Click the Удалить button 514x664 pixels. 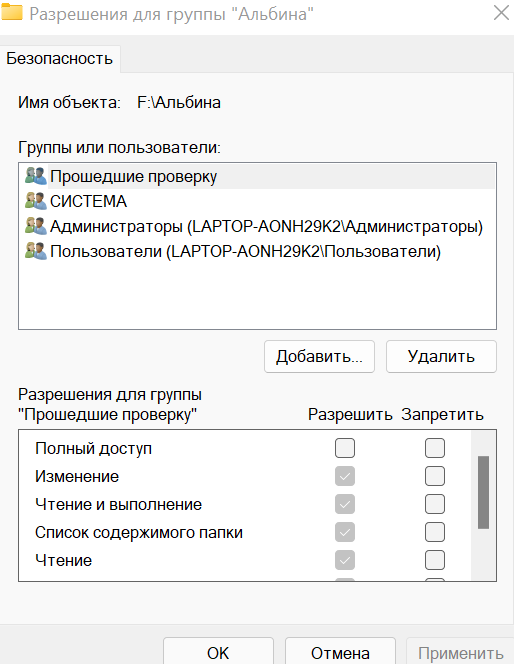441,357
